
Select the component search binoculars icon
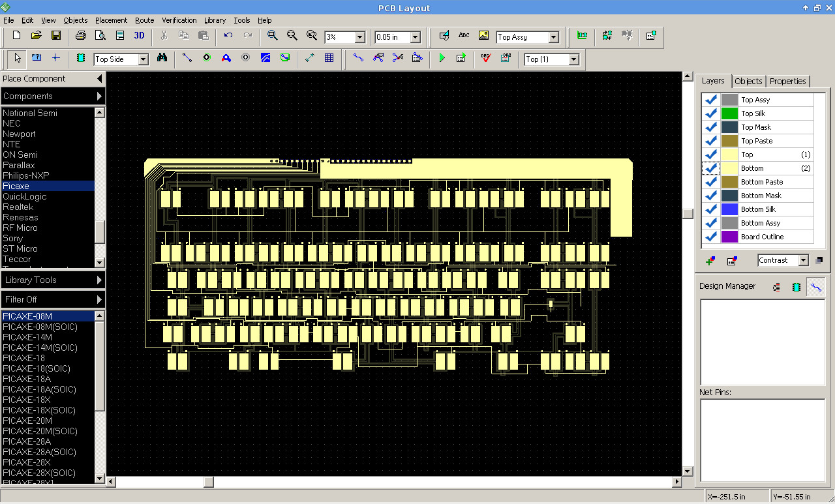point(163,58)
